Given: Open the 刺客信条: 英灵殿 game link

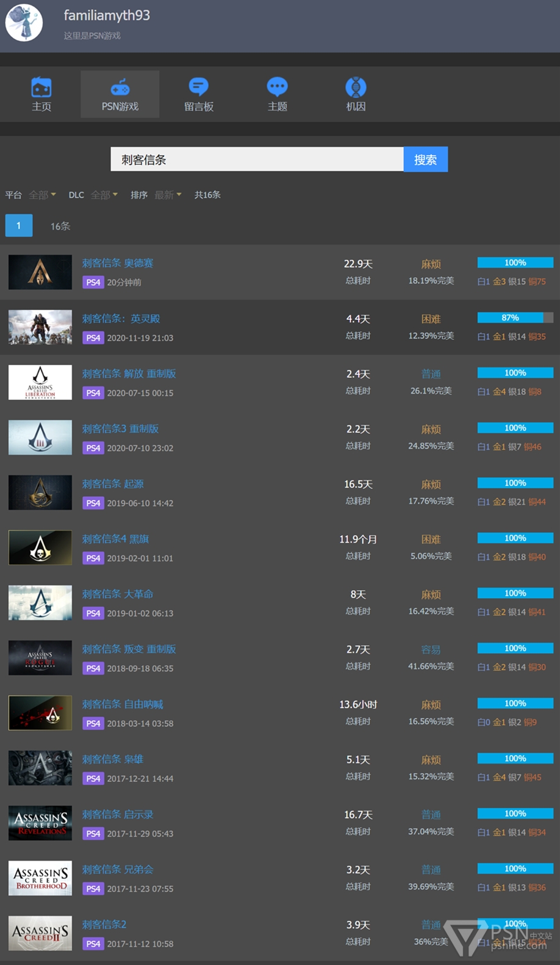Looking at the screenshot, I should click(x=121, y=318).
